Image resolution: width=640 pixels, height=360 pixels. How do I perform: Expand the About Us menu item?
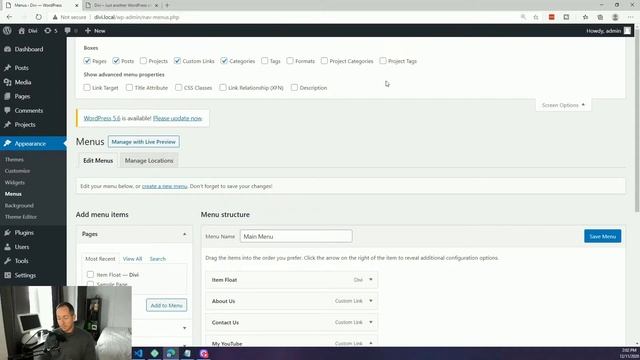pos(371,301)
